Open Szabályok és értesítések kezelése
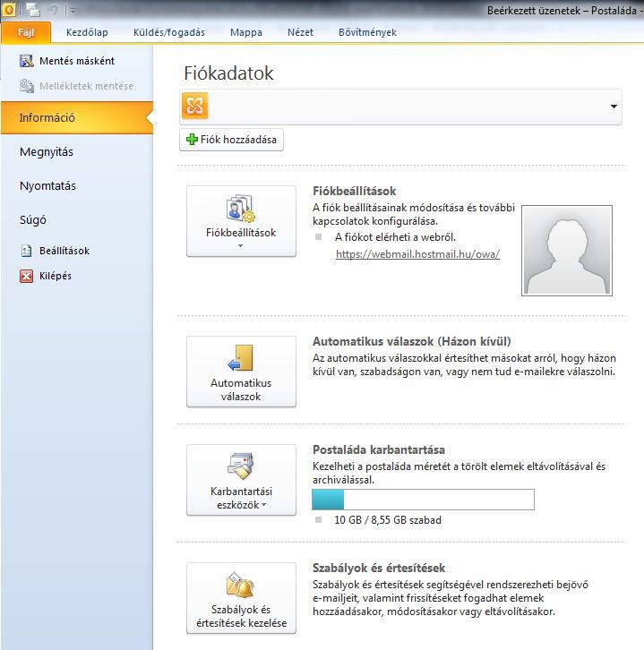Screen dimensions: 644x650 [x=241, y=598]
